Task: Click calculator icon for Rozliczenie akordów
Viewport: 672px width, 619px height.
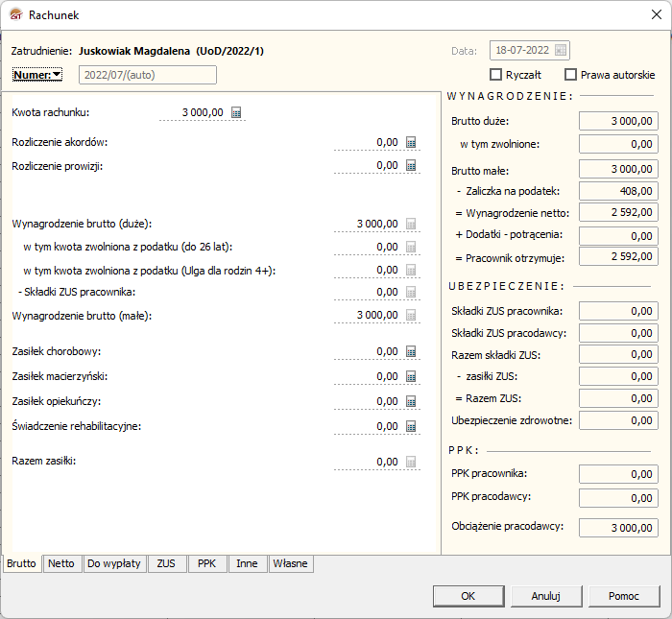Action: pos(411,142)
